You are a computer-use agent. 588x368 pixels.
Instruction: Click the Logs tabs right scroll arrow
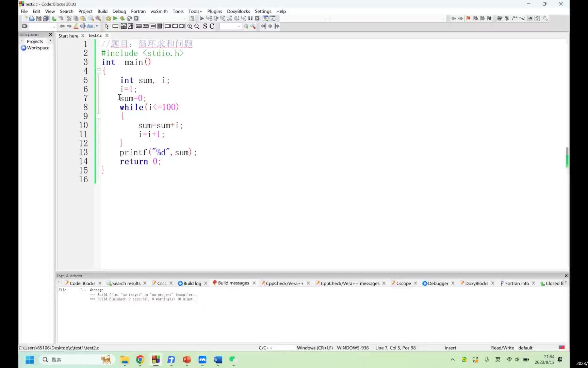click(x=566, y=282)
